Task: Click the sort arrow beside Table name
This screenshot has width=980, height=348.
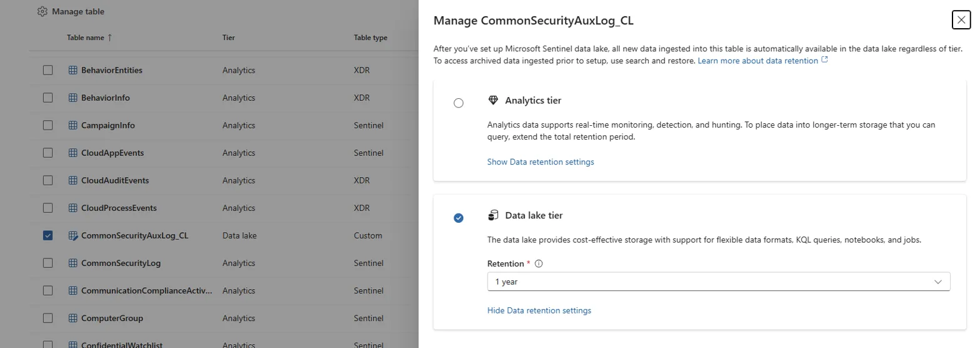Action: click(110, 38)
